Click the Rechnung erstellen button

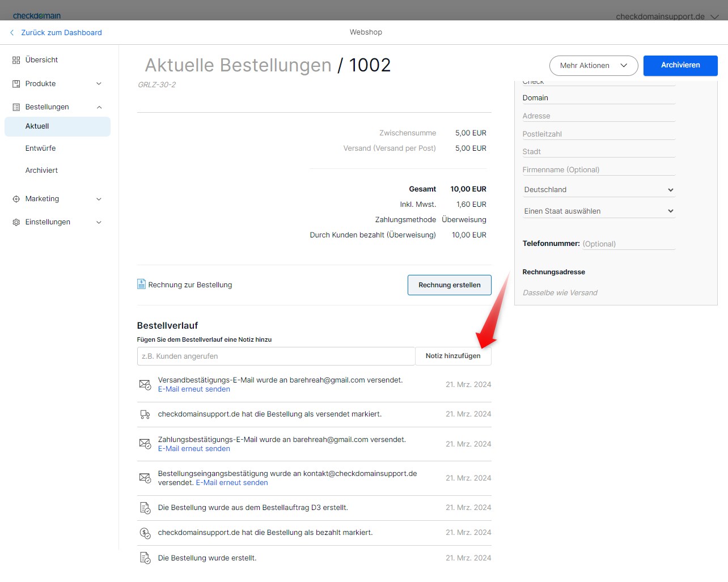pos(449,285)
